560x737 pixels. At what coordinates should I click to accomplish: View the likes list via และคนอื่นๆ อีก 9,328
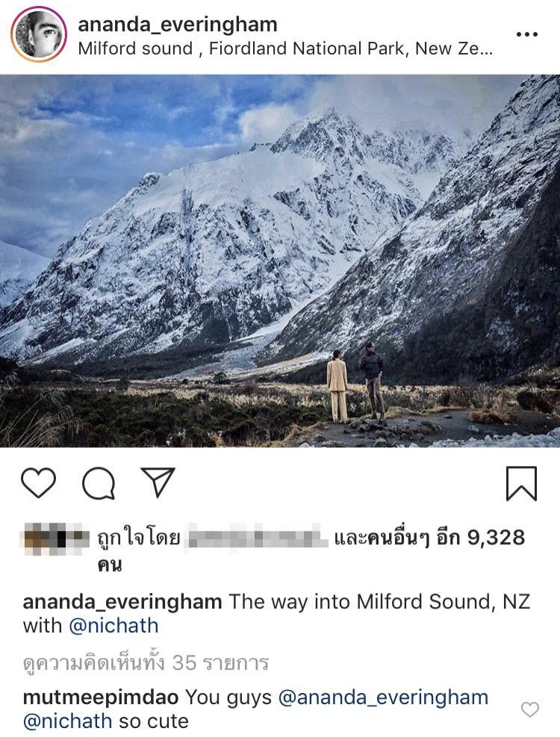[x=429, y=538]
